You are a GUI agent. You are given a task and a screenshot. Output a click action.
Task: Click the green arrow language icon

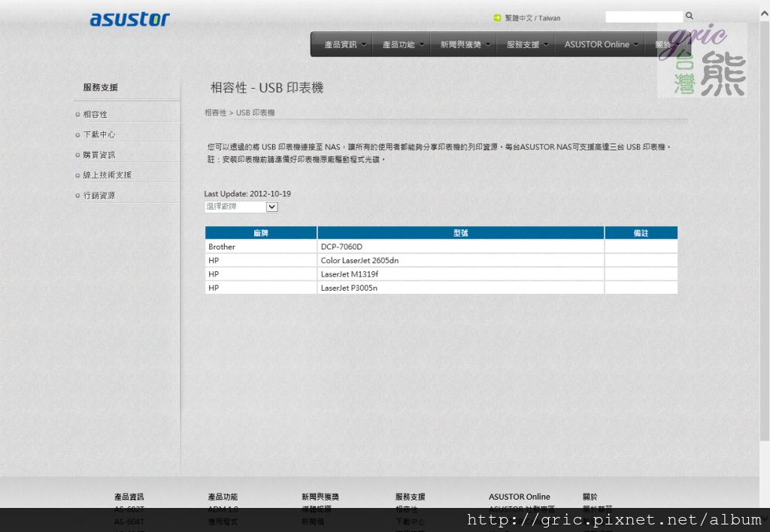(x=497, y=18)
